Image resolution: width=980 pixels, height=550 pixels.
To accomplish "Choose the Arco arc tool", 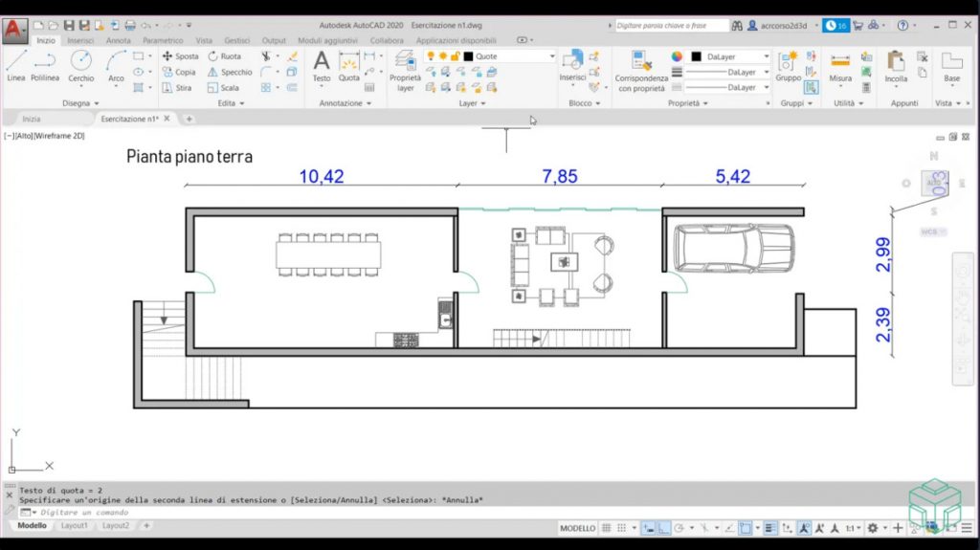I will (x=116, y=66).
